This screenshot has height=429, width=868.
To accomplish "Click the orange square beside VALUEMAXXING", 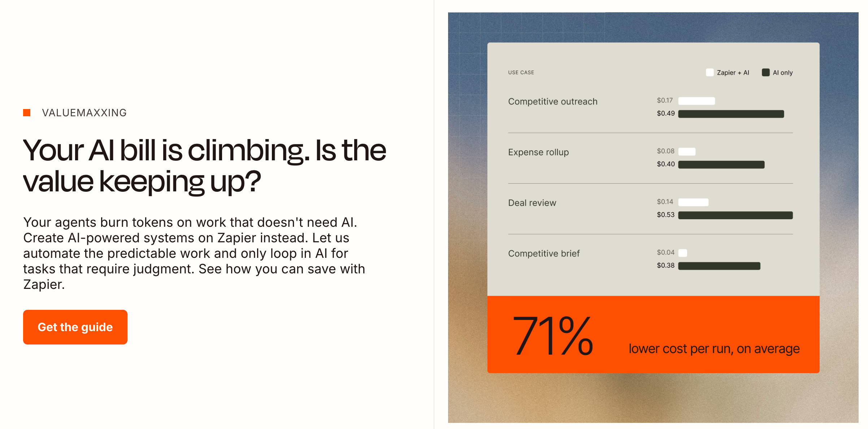I will [27, 113].
